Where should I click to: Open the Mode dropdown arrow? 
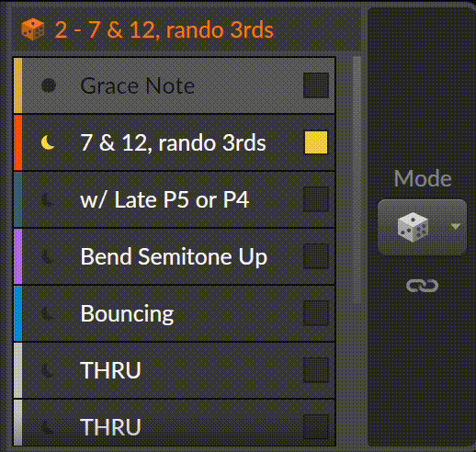456,227
